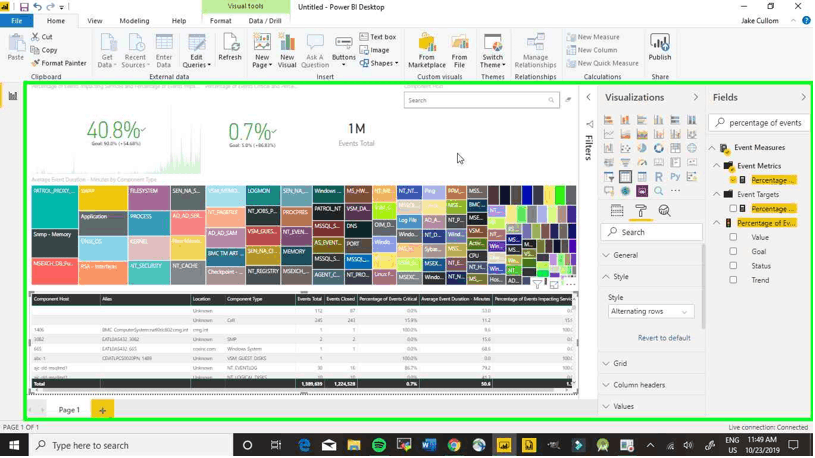Screen dimensions: 815x458
Task: Check the Value field checkbox
Action: tap(733, 237)
